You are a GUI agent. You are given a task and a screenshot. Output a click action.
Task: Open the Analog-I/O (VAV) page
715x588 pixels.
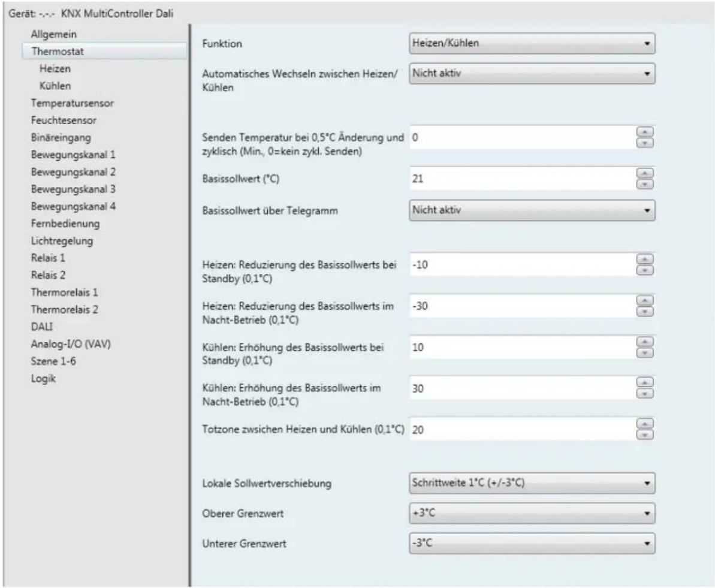point(71,344)
